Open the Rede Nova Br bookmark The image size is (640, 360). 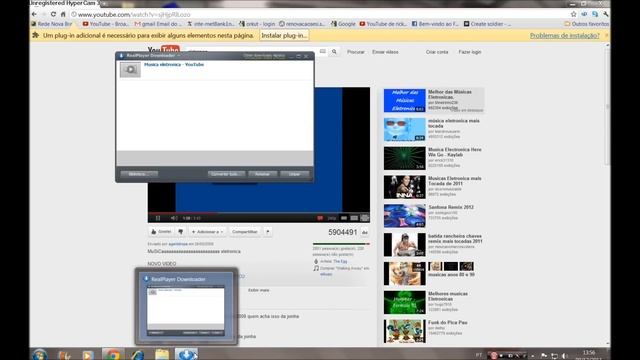click(x=51, y=24)
